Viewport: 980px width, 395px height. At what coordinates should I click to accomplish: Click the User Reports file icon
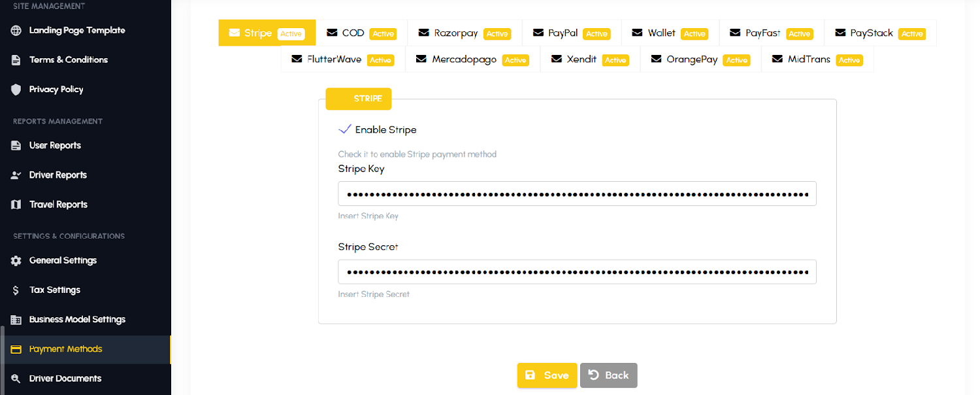tap(16, 146)
